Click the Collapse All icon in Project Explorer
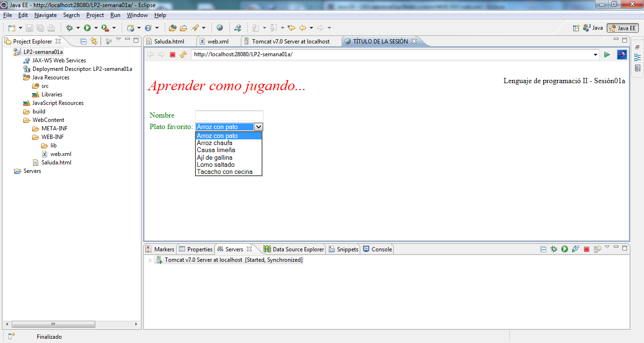This screenshot has width=644, height=343. pos(83,41)
